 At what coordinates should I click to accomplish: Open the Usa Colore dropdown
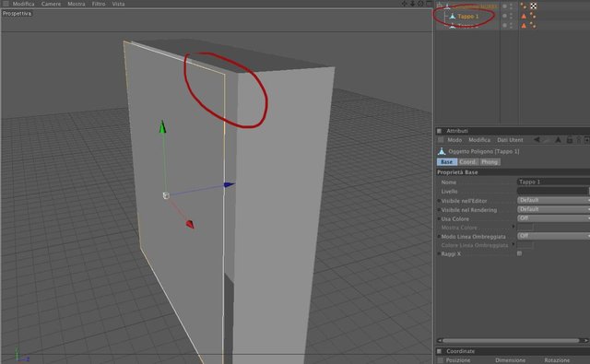pos(553,218)
